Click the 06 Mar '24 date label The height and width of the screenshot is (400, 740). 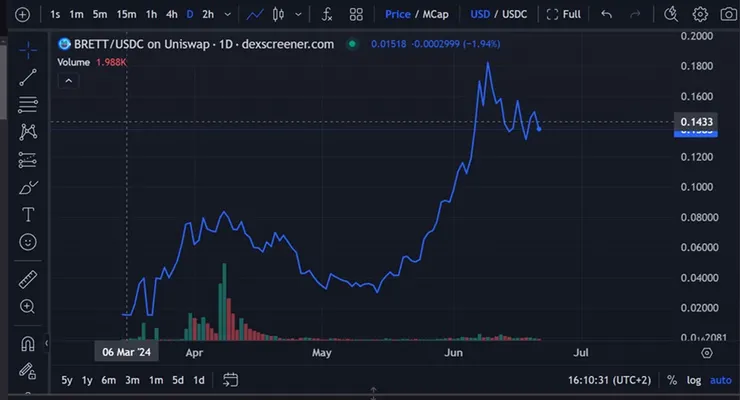pos(126,352)
